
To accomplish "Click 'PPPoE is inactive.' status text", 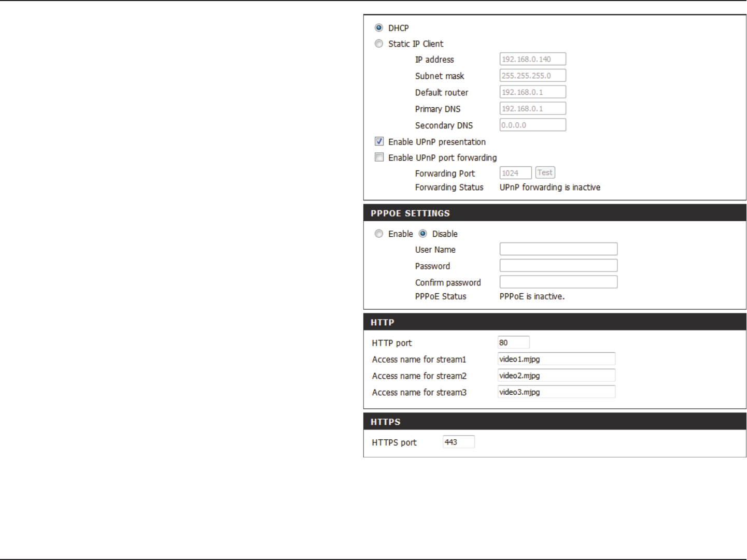I will coord(532,296).
